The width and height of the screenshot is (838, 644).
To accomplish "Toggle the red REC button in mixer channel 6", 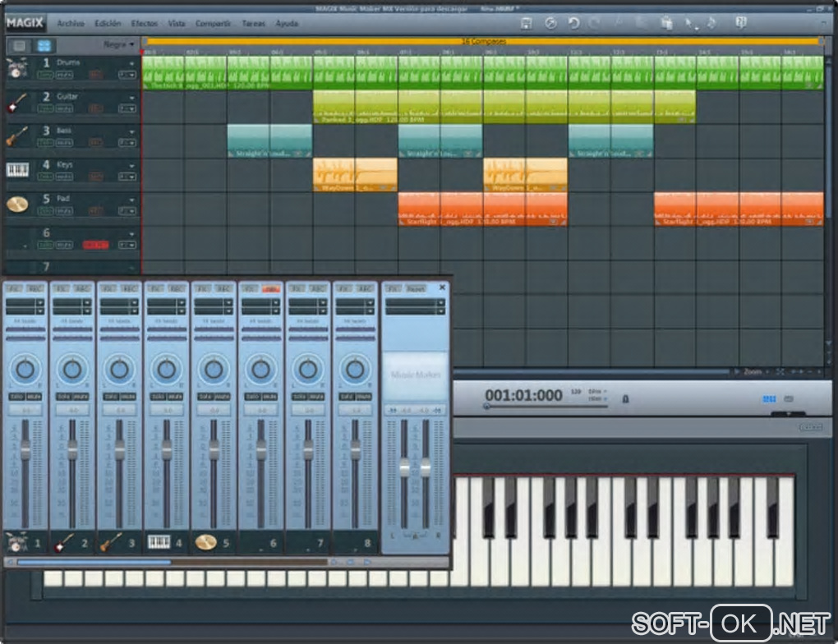I will click(271, 288).
